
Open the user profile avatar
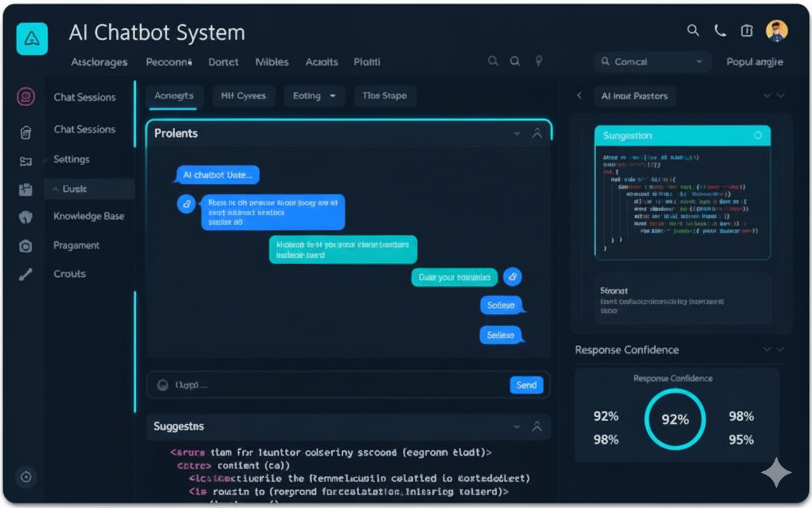click(776, 30)
